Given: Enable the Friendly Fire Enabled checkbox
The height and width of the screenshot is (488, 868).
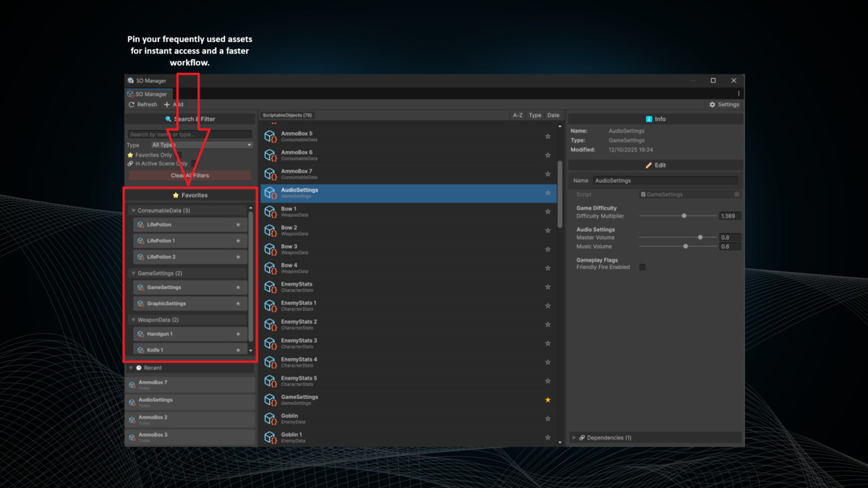Looking at the screenshot, I should pyautogui.click(x=641, y=266).
